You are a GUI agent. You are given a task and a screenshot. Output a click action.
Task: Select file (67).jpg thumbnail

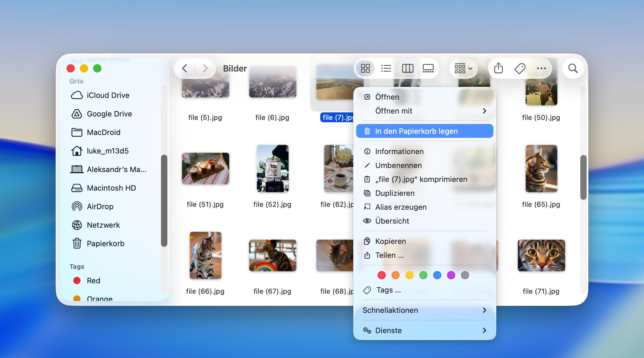pos(272,255)
